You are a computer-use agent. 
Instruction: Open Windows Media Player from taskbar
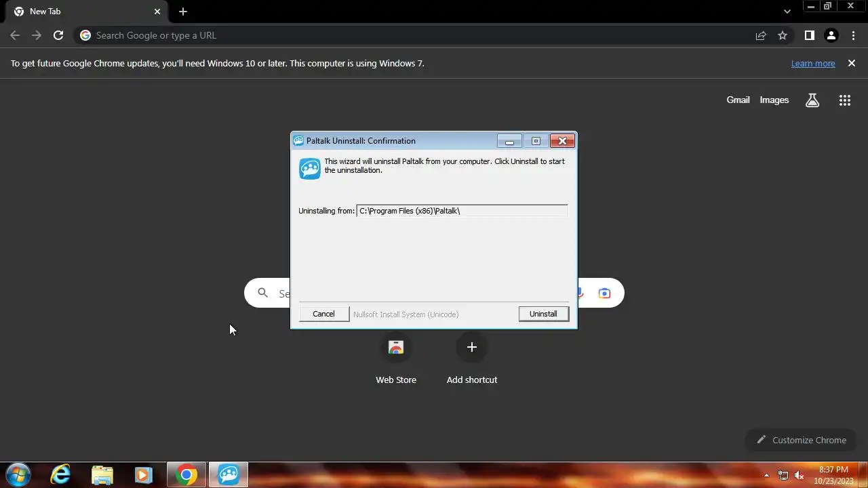[x=144, y=474]
